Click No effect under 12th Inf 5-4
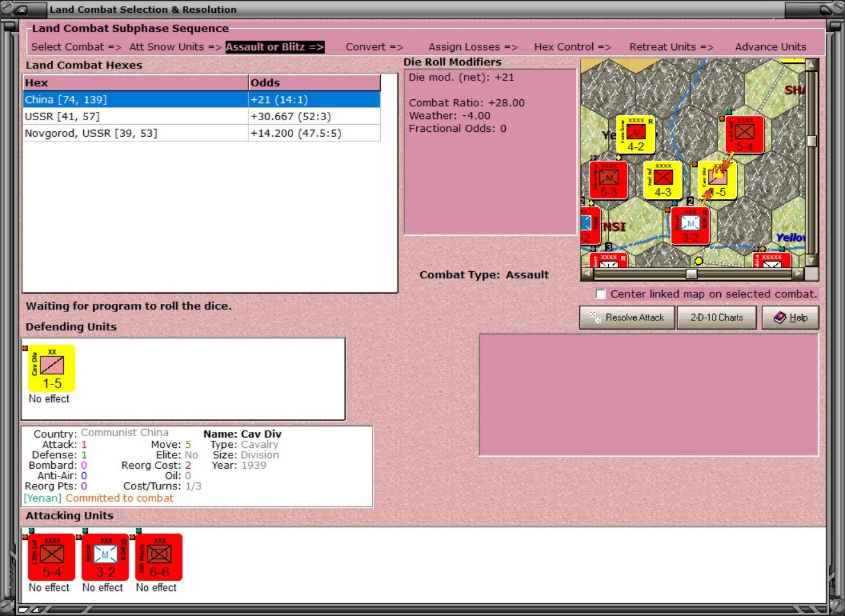This screenshot has height=616, width=845. (49, 587)
